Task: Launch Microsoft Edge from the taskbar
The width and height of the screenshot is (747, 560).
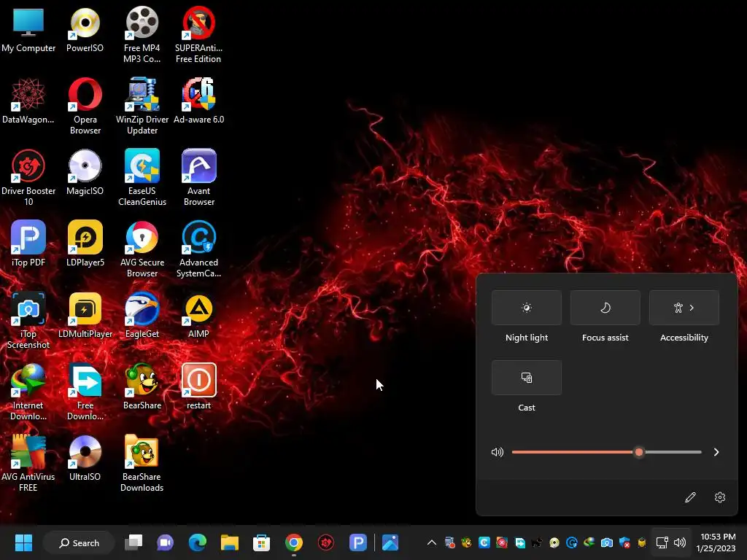Action: pos(197,542)
